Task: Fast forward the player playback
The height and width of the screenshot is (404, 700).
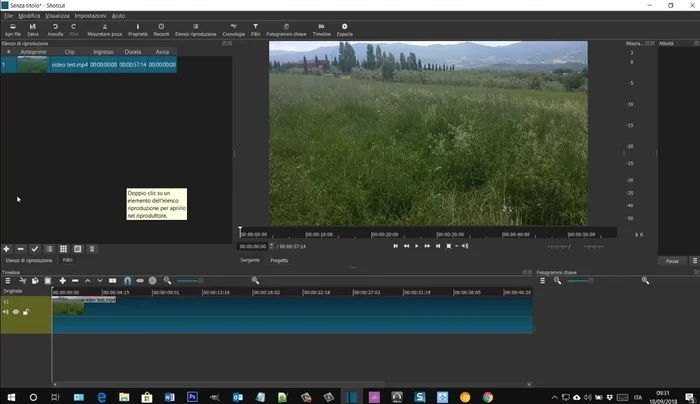Action: (x=427, y=246)
